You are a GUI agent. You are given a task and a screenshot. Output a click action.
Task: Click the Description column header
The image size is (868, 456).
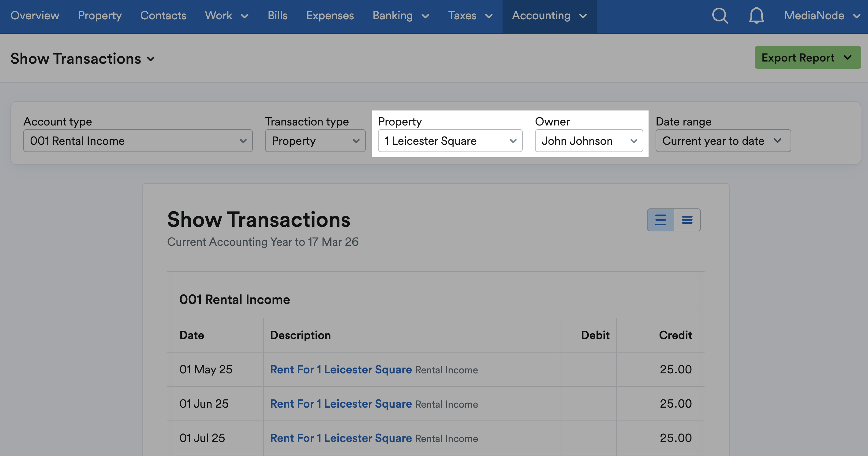tap(301, 335)
